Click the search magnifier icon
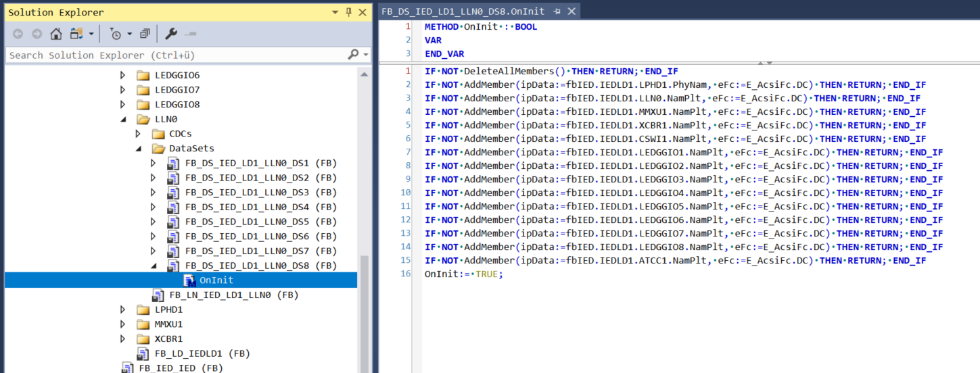980x373 pixels. tap(353, 55)
